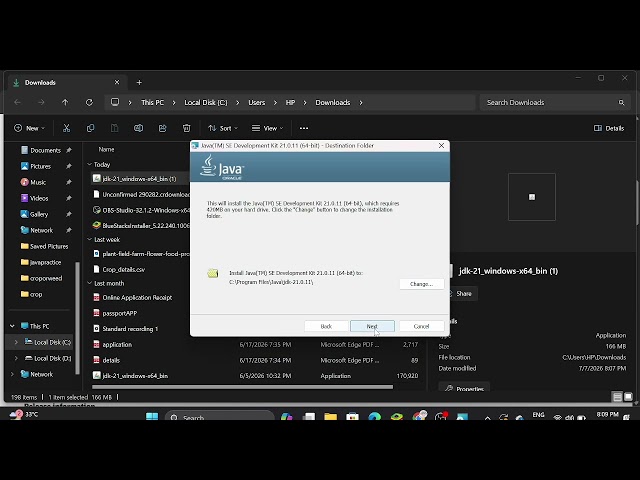Click the Share icon in Explorer toolbar
640x480 pixels.
pyautogui.click(x=162, y=128)
